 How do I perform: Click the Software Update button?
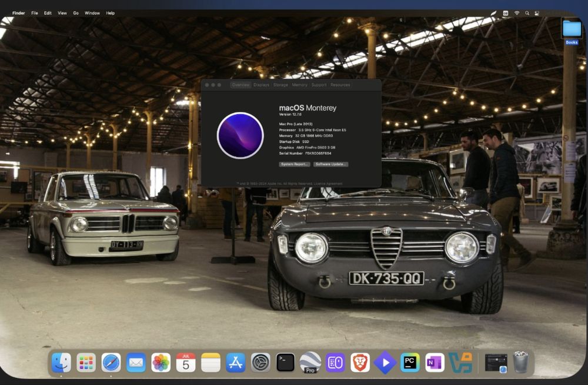(330, 164)
